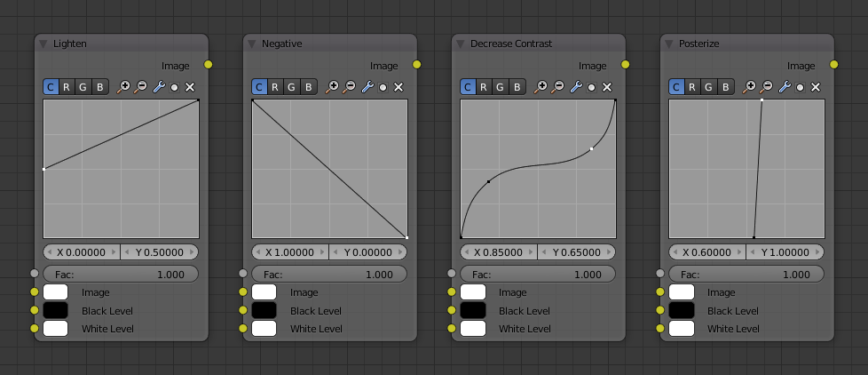Click the Posterize node title

(698, 44)
